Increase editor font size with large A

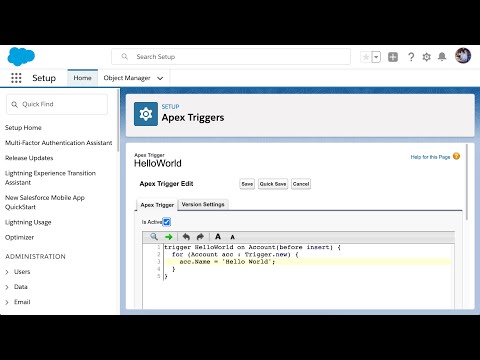point(218,237)
